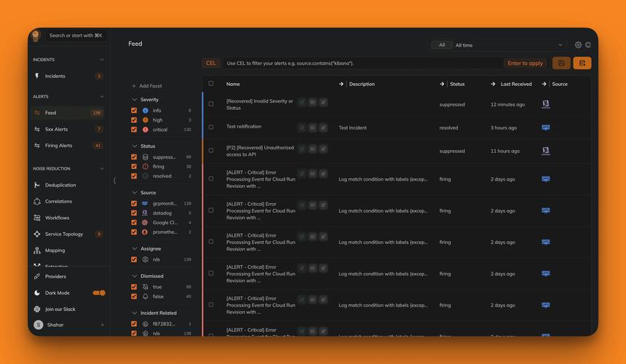
Task: Click last action icon in Invalid Severity row
Action: pos(323,102)
